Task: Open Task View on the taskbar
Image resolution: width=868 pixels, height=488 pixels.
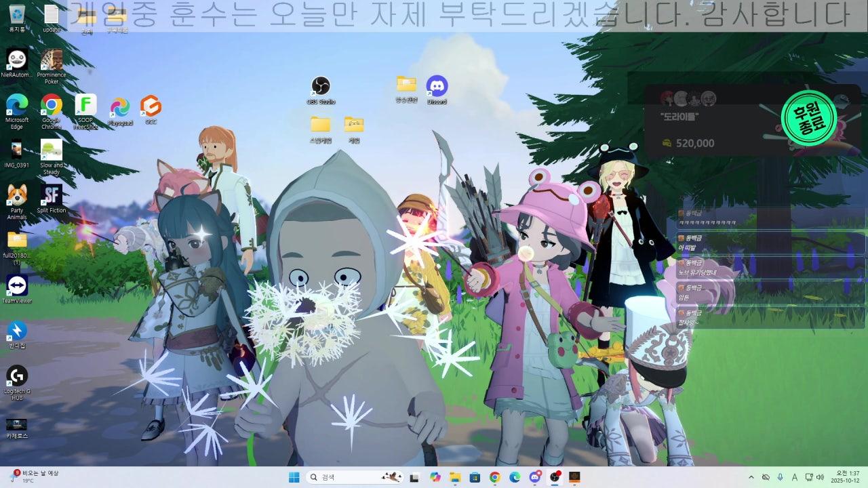Action: (414, 477)
